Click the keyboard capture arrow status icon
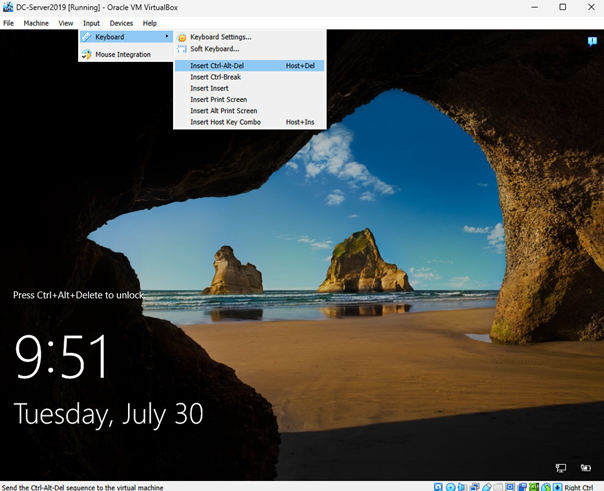This screenshot has height=491, width=604. [x=557, y=486]
